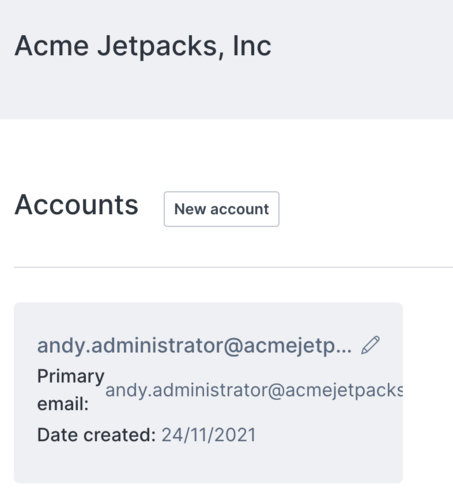Select the account card's empty bottom area
Screen dimensions: 453x500
coord(208,465)
